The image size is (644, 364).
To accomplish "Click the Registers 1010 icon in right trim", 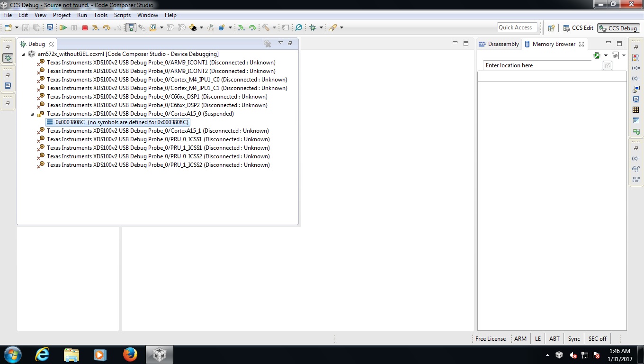I will coord(636,179).
